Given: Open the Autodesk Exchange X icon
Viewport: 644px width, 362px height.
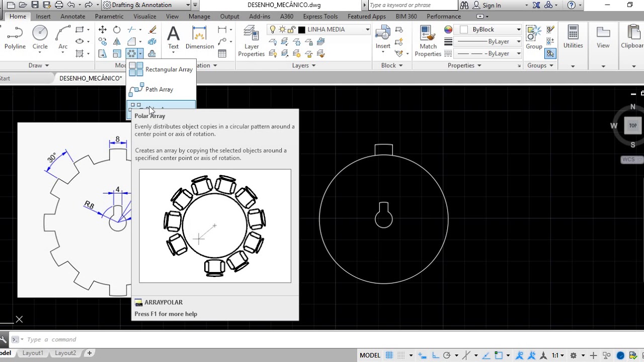Looking at the screenshot, I should coord(536,5).
